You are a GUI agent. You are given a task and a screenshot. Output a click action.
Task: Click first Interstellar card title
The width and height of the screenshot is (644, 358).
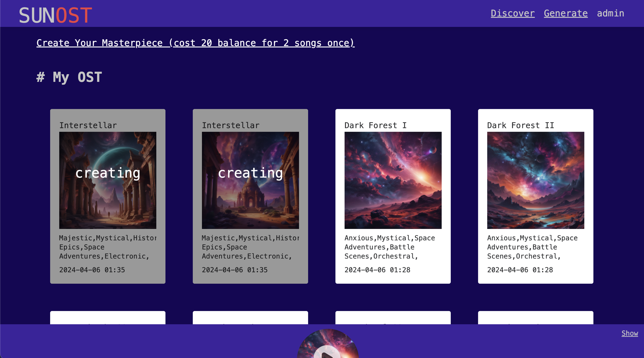point(88,125)
